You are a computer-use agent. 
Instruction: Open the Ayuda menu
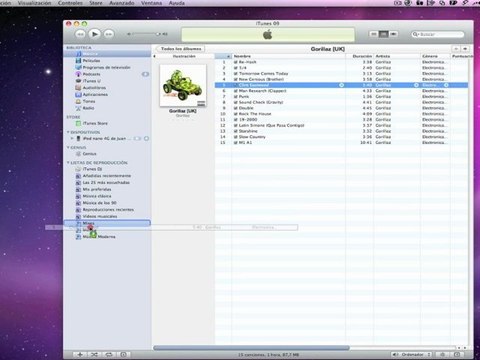tap(177, 3)
